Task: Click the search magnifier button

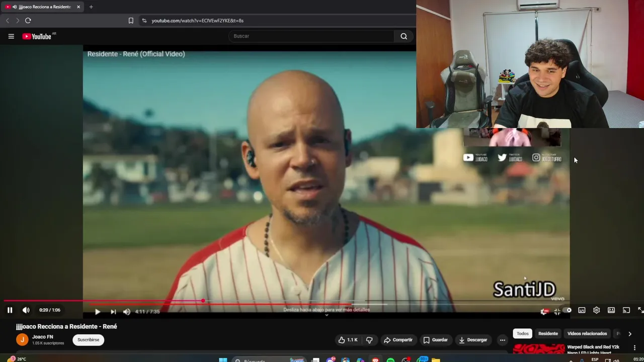Action: click(404, 36)
